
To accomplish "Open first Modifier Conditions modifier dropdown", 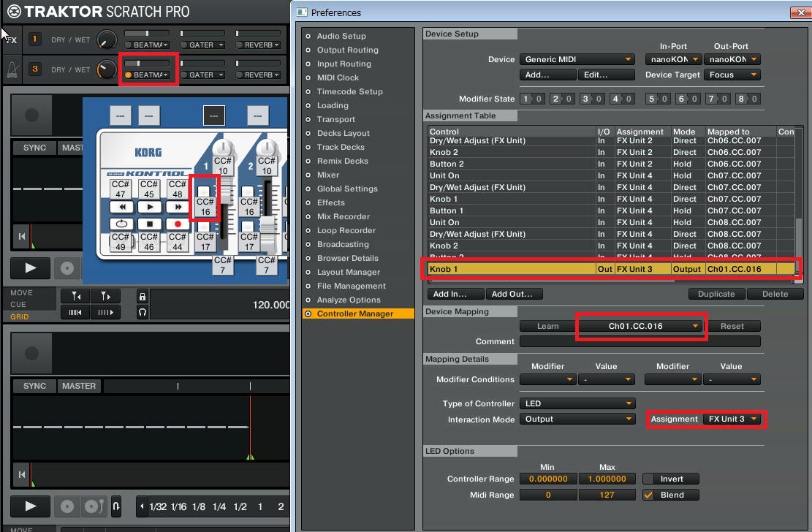I will click(x=547, y=380).
